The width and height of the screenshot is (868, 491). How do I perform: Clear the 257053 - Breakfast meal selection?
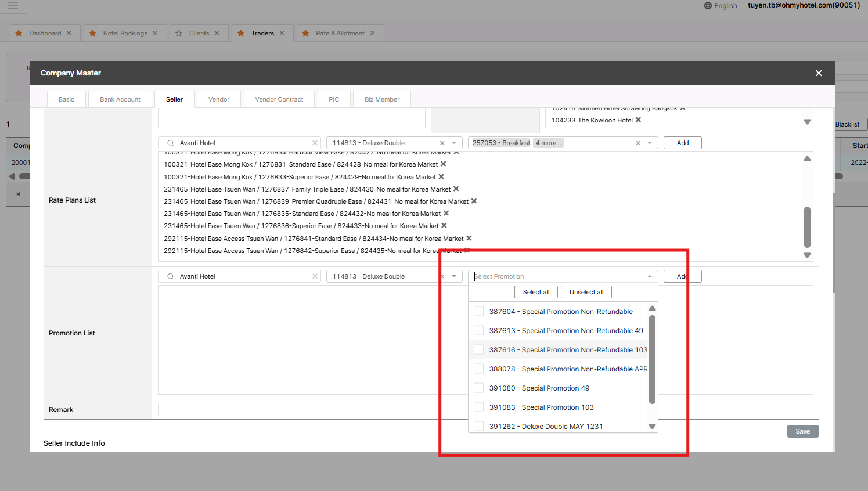(x=638, y=143)
